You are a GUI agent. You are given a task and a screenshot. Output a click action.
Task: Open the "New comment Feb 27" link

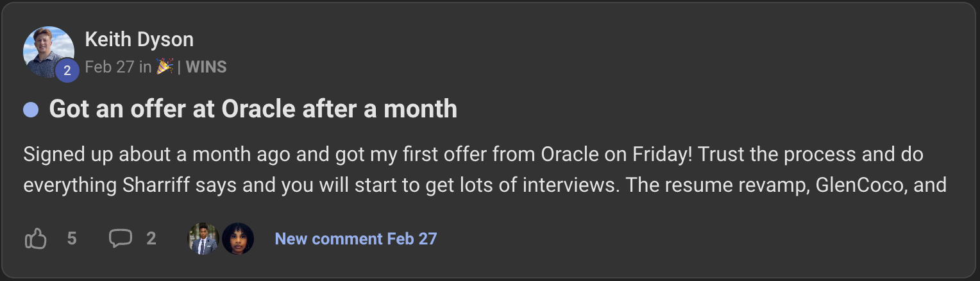[x=355, y=239]
